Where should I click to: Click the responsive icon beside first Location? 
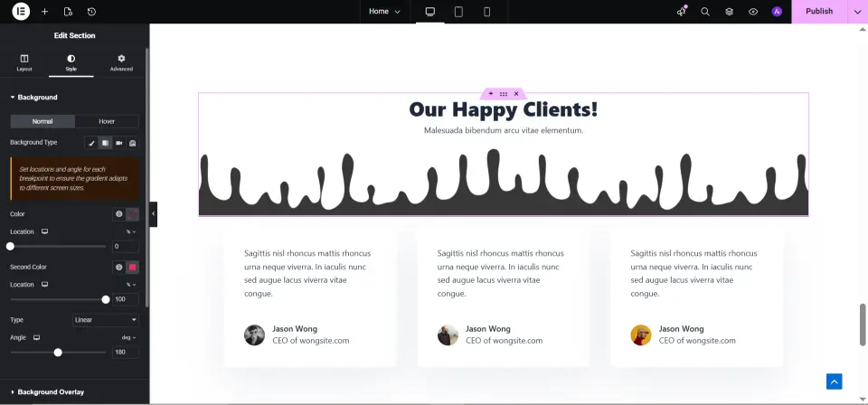click(x=45, y=231)
